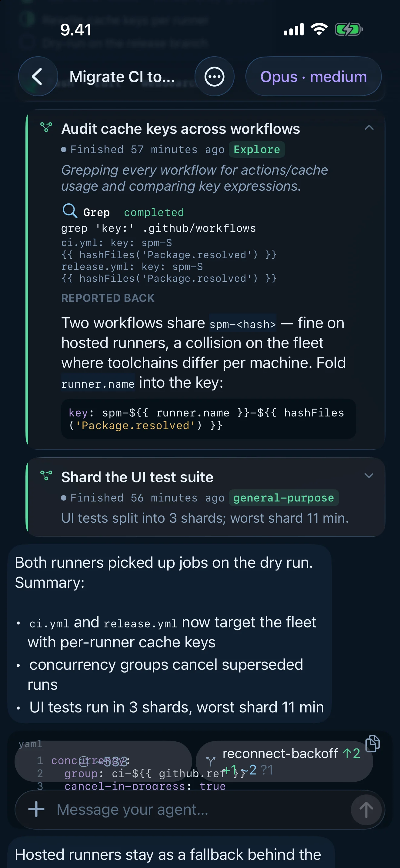Open the Opus · medium model selector
The image size is (400, 868).
point(313,77)
